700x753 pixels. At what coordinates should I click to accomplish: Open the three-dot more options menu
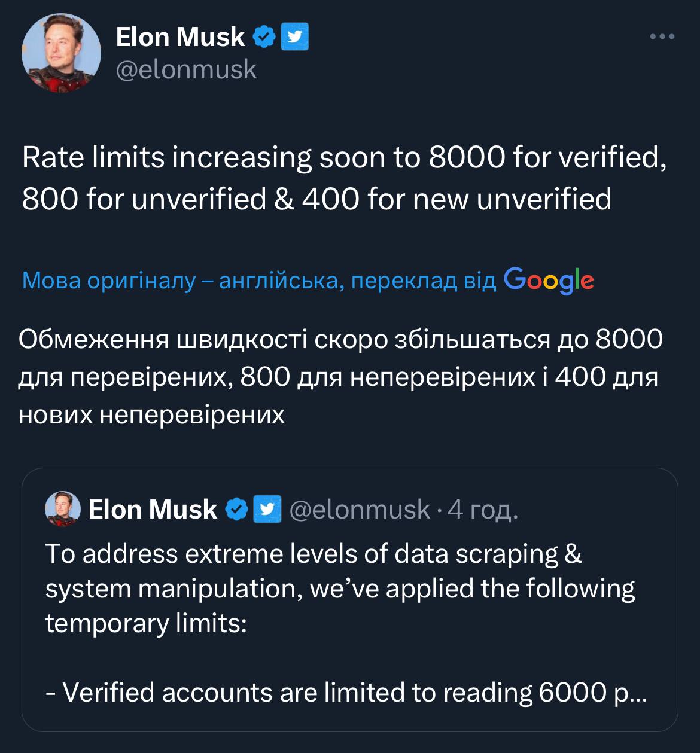click(662, 37)
